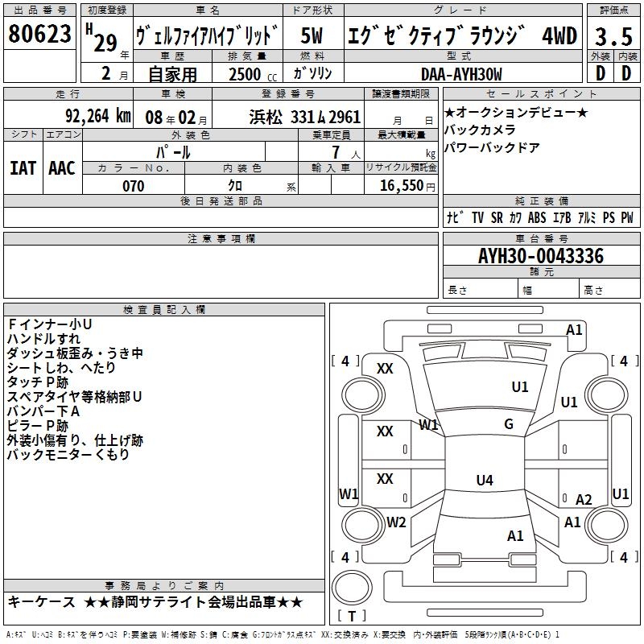Viewport: 644px width, 644px height.
Task: Click the note ダッシュ板歪み・うき中
Action: tap(75, 353)
